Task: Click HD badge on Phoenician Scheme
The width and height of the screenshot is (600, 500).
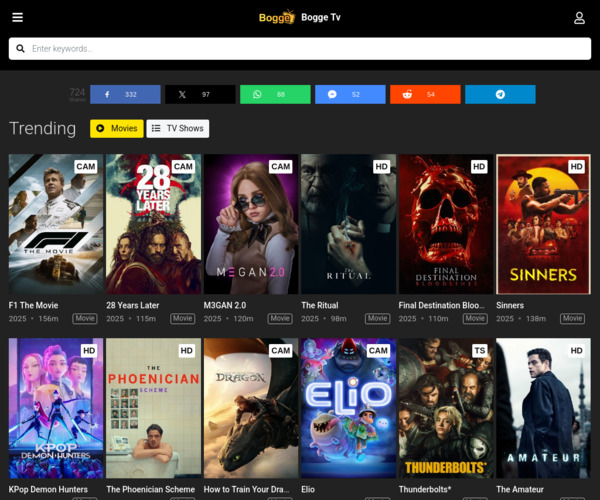Action: pos(187,350)
